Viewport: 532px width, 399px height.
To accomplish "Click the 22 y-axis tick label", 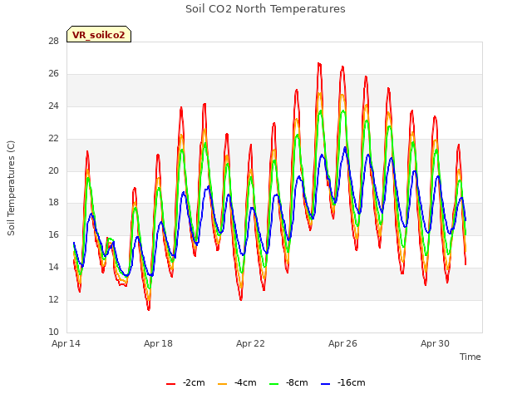I will [x=53, y=139].
